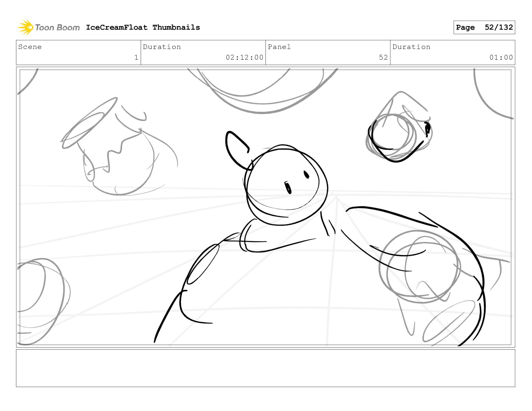The width and height of the screenshot is (532, 411).
Task: Click the Toon Boom logo
Action: pyautogui.click(x=48, y=27)
